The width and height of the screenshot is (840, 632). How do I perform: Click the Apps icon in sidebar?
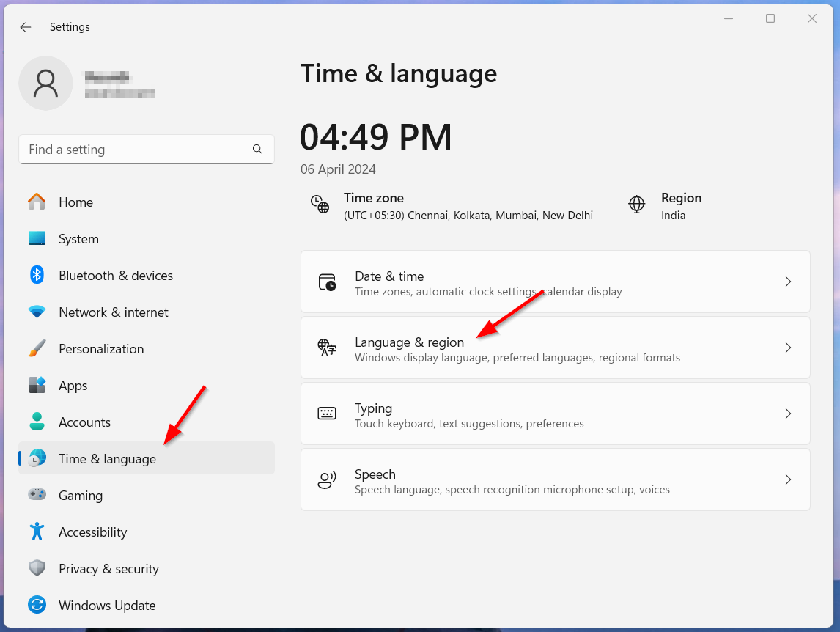click(x=37, y=385)
